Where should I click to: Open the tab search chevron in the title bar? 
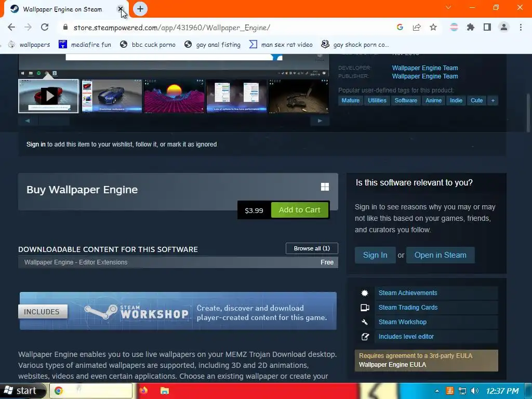[x=448, y=7]
